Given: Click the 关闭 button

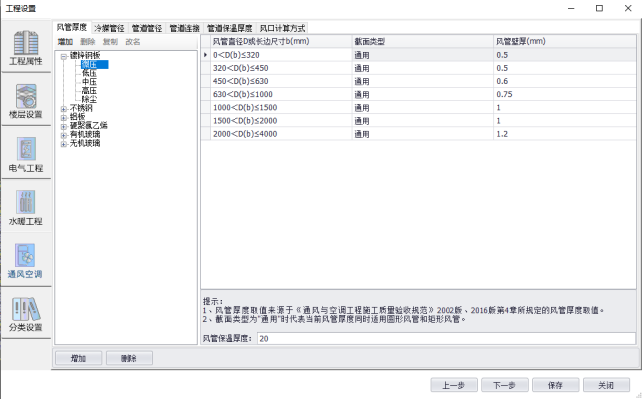Looking at the screenshot, I should click(606, 385).
